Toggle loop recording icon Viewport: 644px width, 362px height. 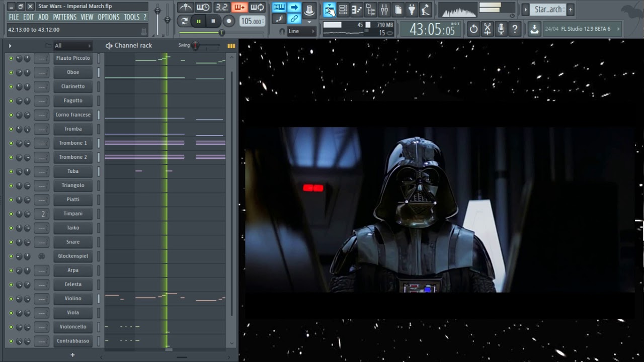pos(257,8)
